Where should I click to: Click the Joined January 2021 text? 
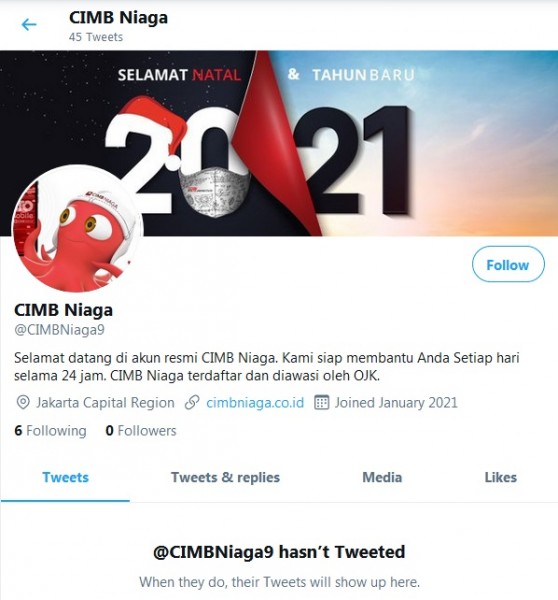coord(396,403)
